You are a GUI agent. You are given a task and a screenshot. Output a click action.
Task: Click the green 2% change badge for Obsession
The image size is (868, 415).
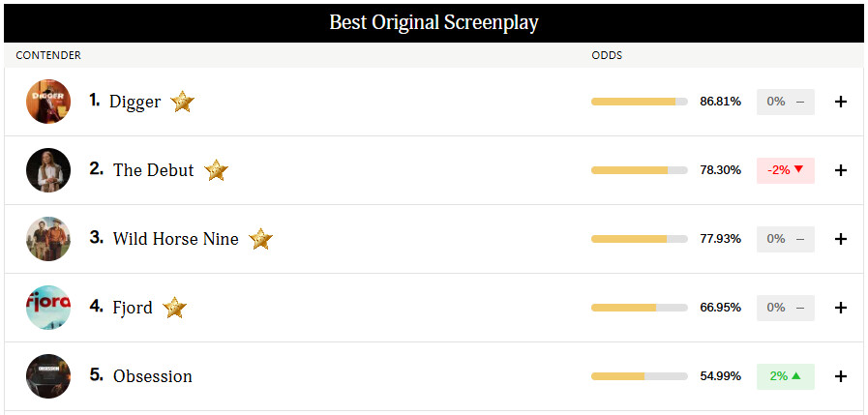pyautogui.click(x=786, y=376)
